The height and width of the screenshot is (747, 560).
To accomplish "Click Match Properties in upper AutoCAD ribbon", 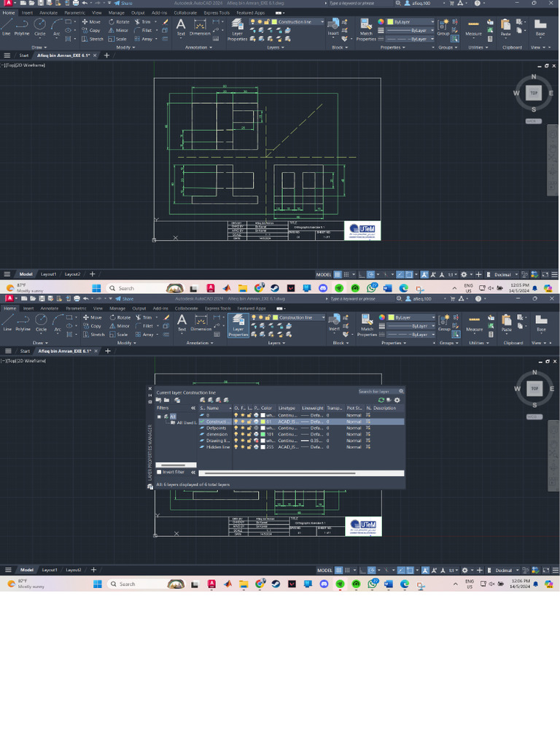I will (366, 29).
